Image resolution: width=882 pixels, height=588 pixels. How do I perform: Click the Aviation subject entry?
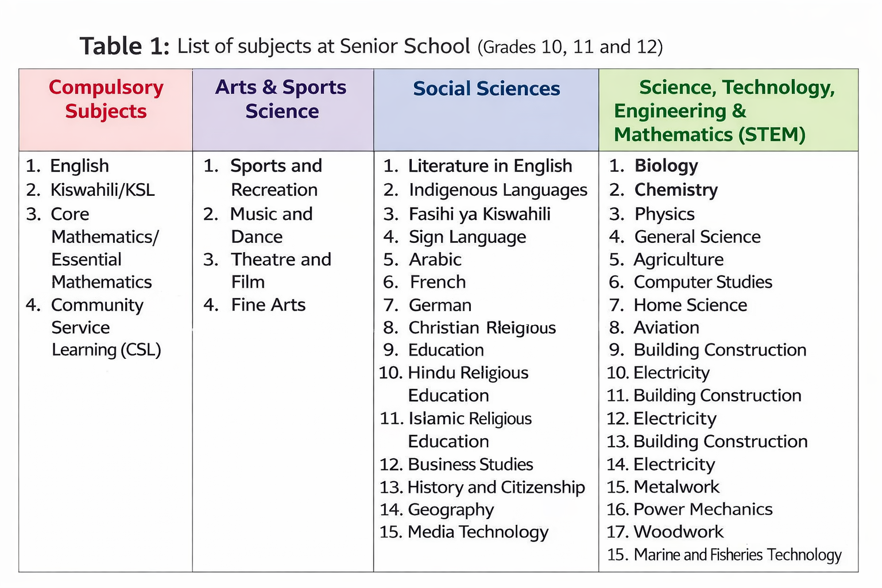[x=666, y=327]
